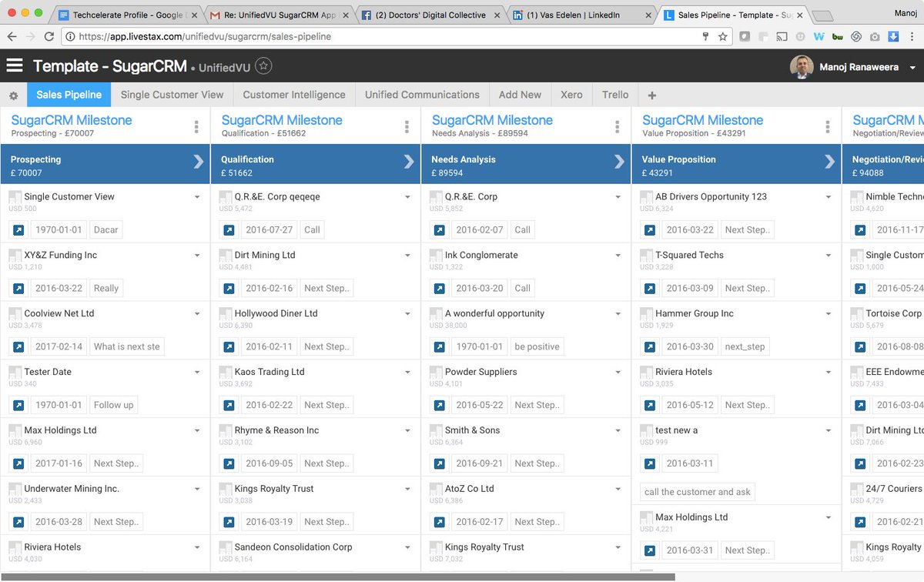Open Ink Conglomerate record arrow icon
Image resolution: width=924 pixels, height=582 pixels.
pos(439,288)
